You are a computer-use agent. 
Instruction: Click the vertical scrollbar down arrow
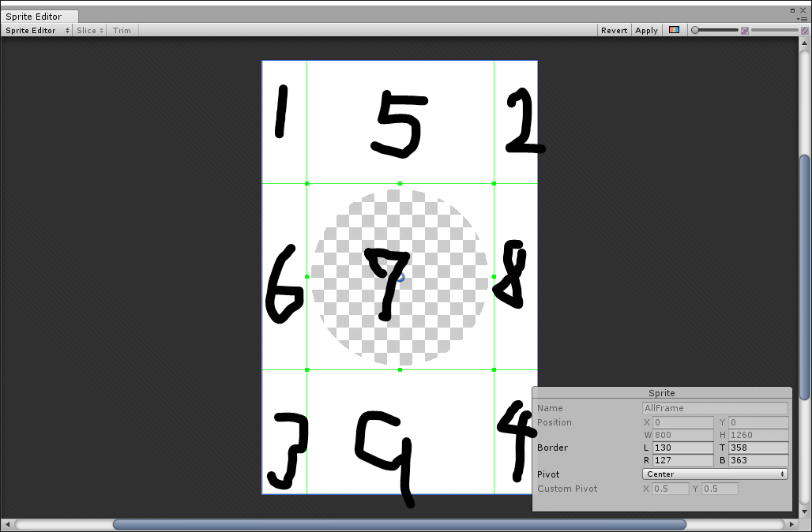(x=804, y=511)
